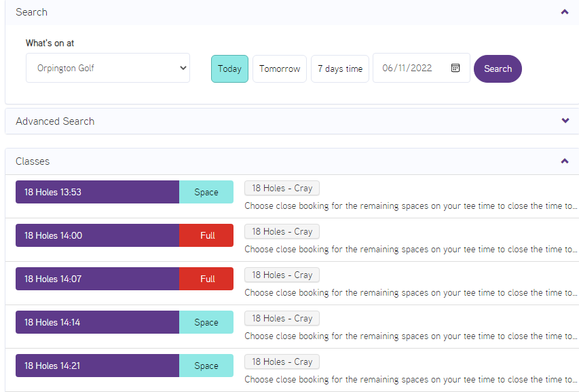
Task: Open the 18 Holes 13:53 tee time
Action: 97,192
